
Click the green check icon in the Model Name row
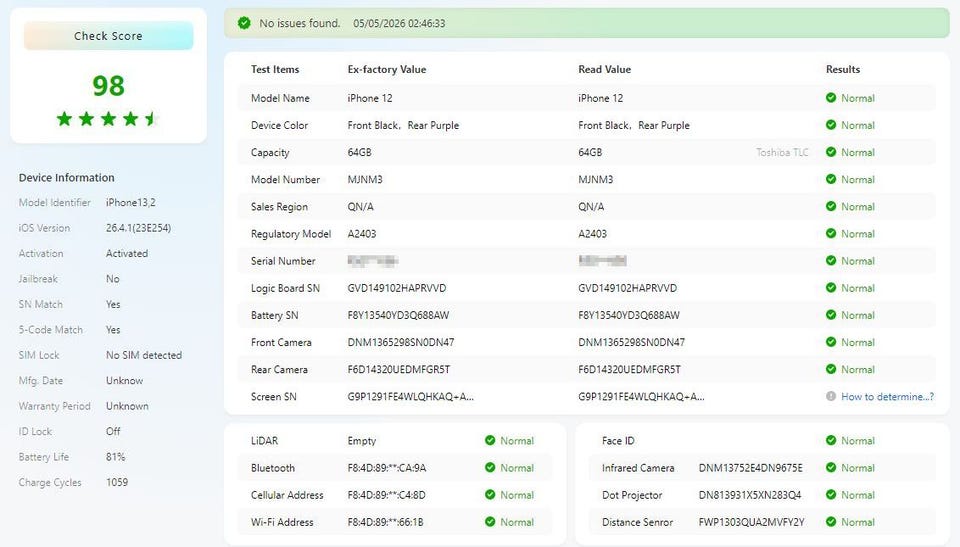click(x=831, y=97)
